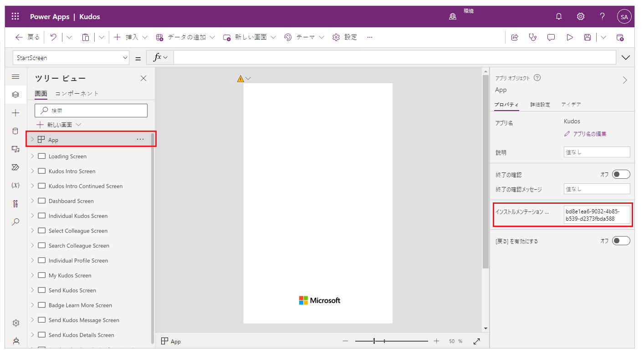Click the formula bar input

pos(395,57)
